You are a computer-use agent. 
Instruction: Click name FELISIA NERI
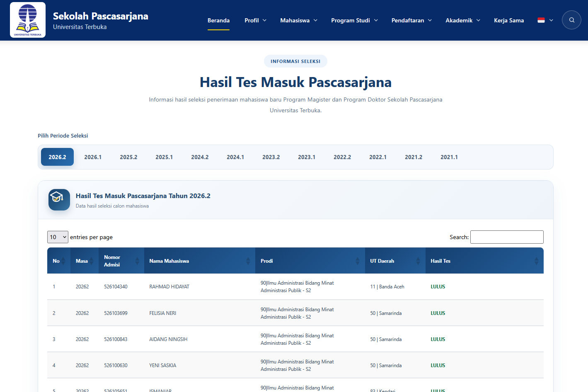click(163, 313)
